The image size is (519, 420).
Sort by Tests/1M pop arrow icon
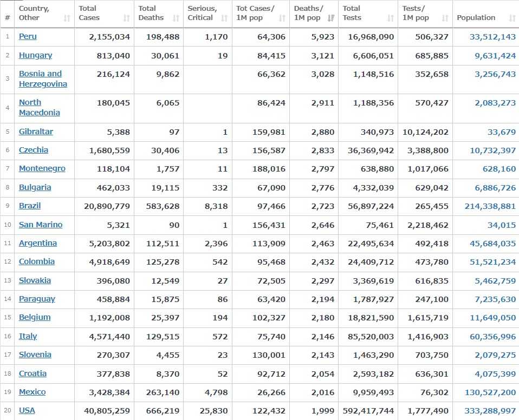coord(445,18)
